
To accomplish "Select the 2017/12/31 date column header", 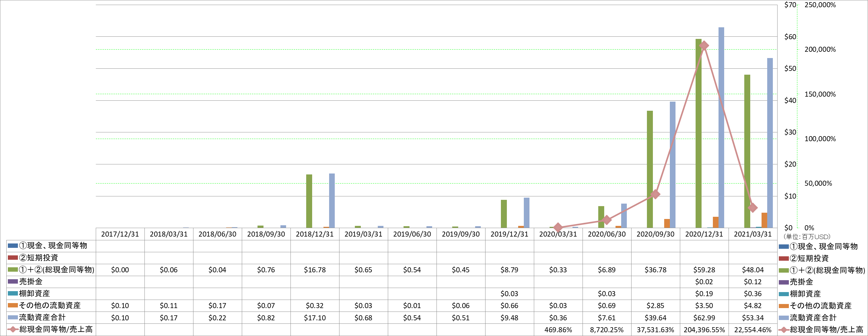I will tap(120, 234).
